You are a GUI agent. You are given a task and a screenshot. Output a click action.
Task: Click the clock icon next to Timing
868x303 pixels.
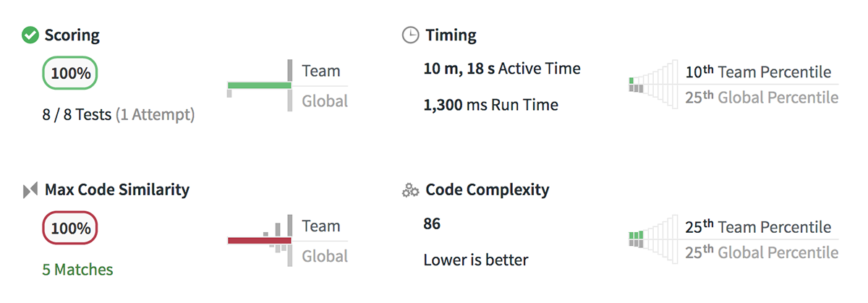point(410,35)
